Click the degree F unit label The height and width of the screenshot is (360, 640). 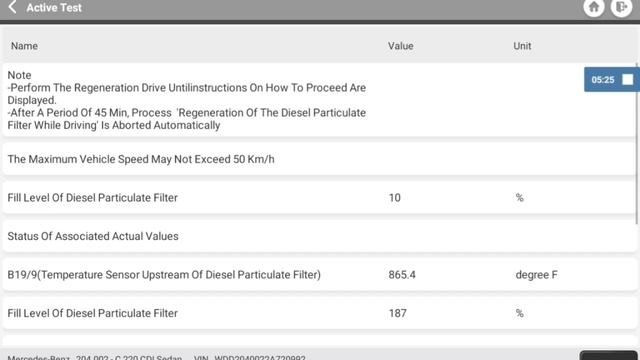click(x=536, y=275)
